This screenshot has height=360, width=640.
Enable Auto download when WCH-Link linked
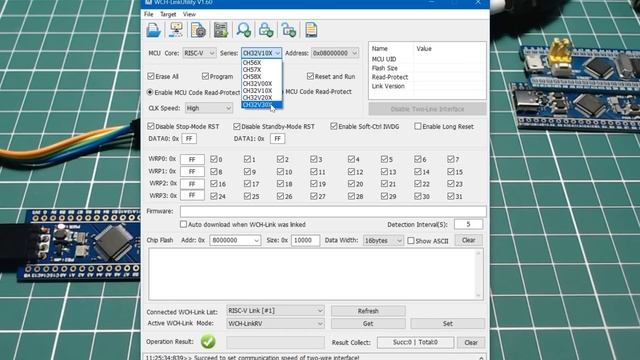[x=183, y=224]
